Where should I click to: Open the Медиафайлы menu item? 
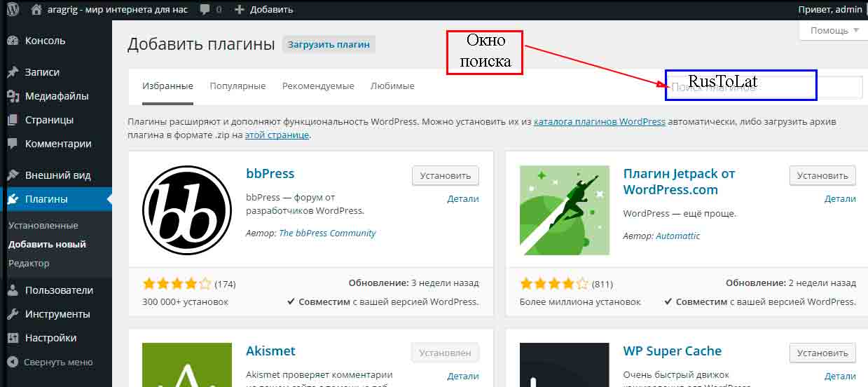tap(56, 96)
